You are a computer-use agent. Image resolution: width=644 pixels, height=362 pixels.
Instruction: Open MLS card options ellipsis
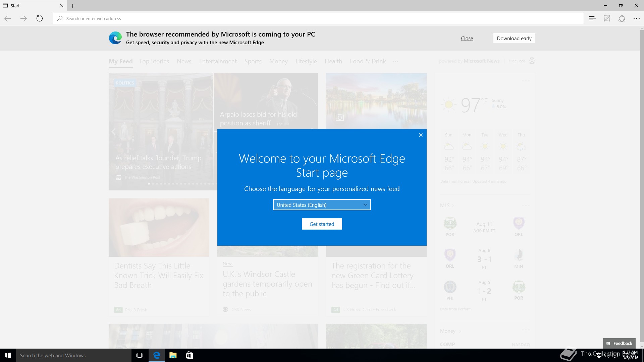pos(526,205)
